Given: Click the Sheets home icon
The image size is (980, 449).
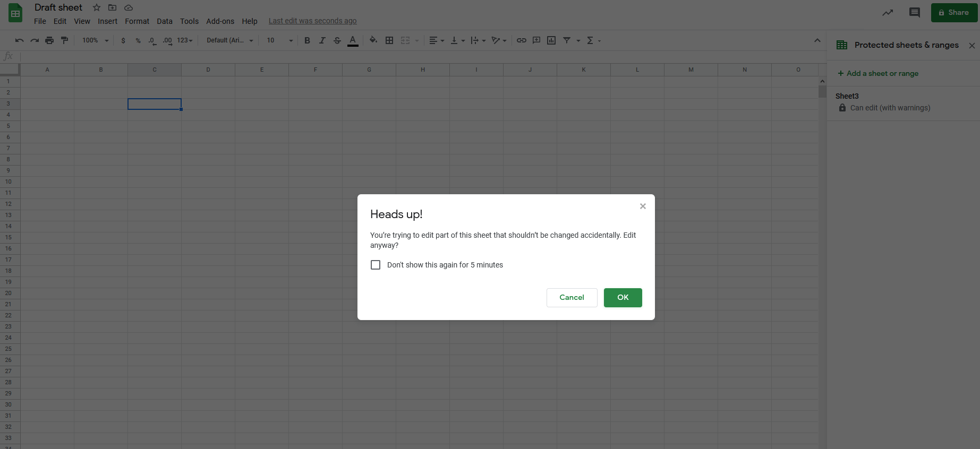Looking at the screenshot, I should (15, 13).
